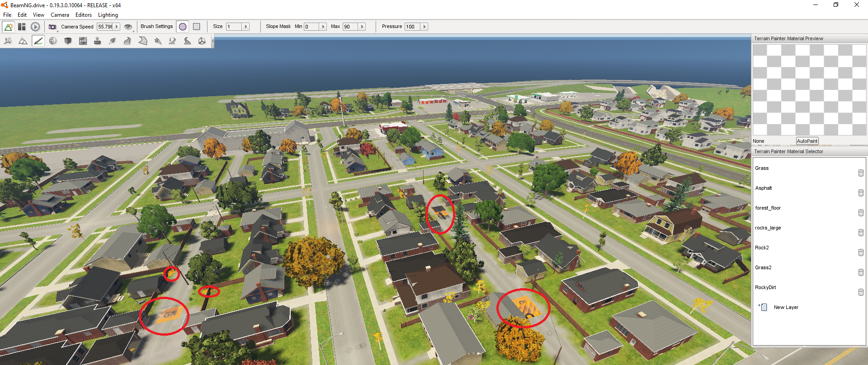Open the Edit menu

[x=22, y=15]
